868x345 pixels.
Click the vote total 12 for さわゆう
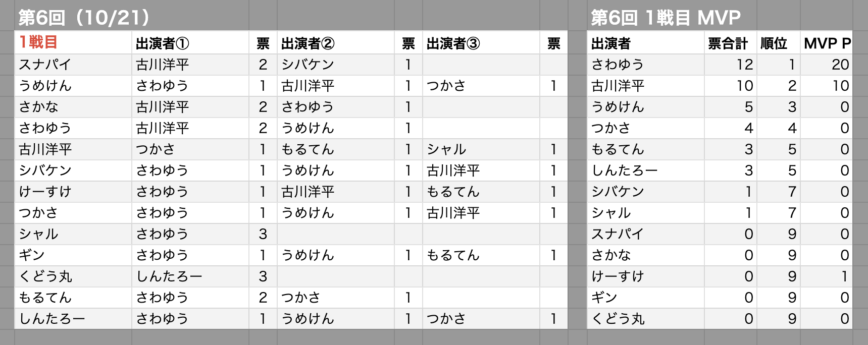[x=745, y=65]
